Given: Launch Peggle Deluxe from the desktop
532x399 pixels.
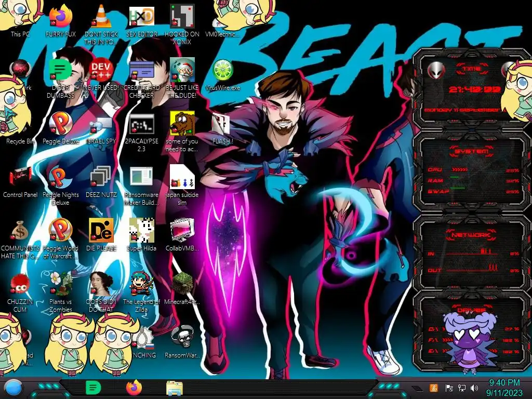Looking at the screenshot, I should coord(60,128).
